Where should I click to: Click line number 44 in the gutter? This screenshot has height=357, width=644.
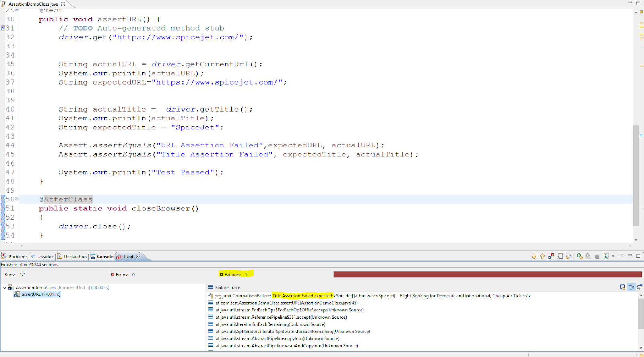click(10, 145)
